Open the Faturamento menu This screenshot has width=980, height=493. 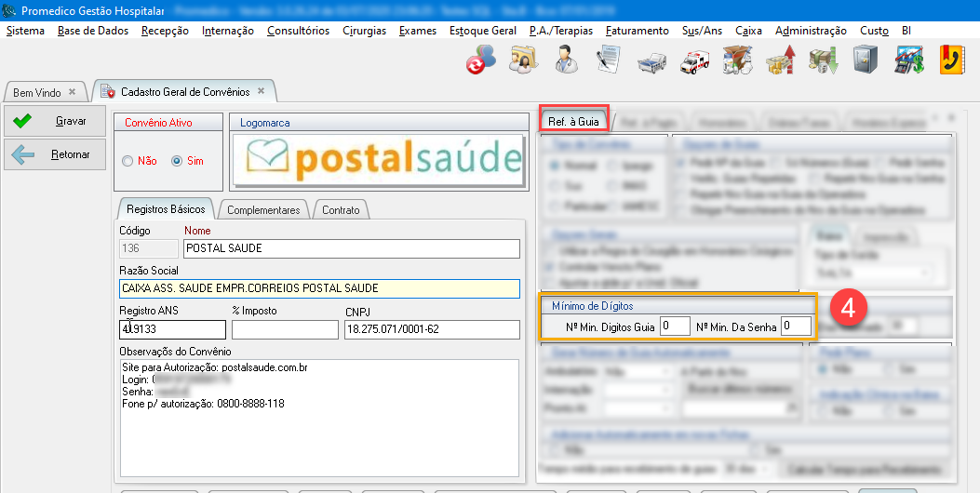pyautogui.click(x=637, y=31)
